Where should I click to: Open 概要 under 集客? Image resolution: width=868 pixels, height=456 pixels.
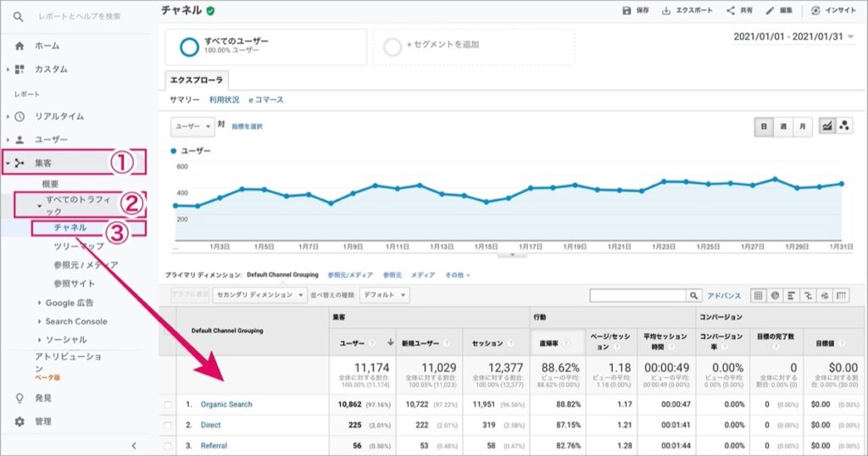(x=50, y=184)
